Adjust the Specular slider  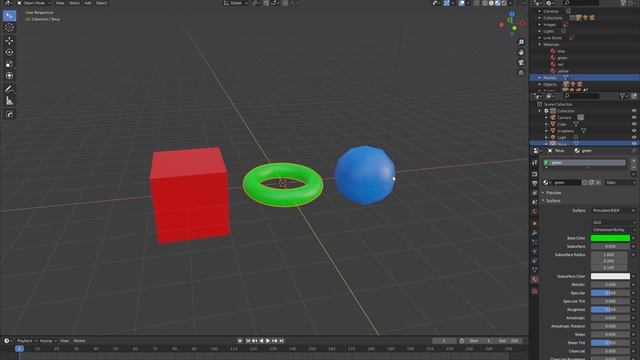[x=610, y=293]
